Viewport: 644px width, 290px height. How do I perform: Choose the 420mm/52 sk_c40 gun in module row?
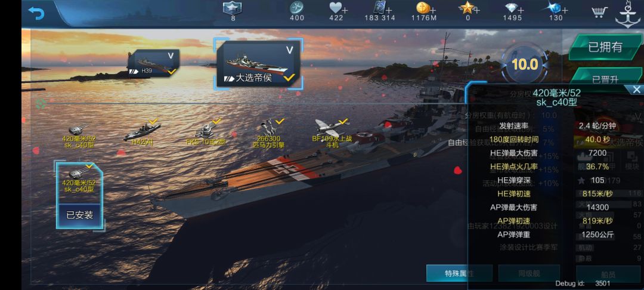point(79,135)
